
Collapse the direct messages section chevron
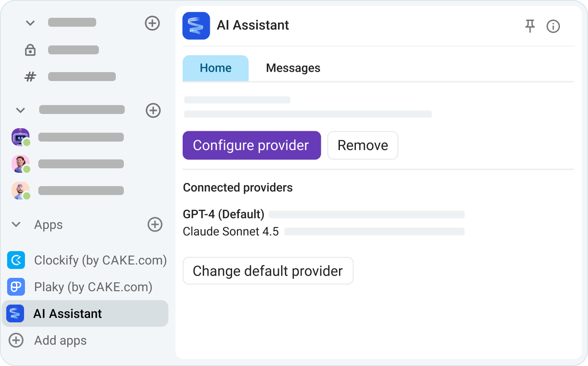20,110
